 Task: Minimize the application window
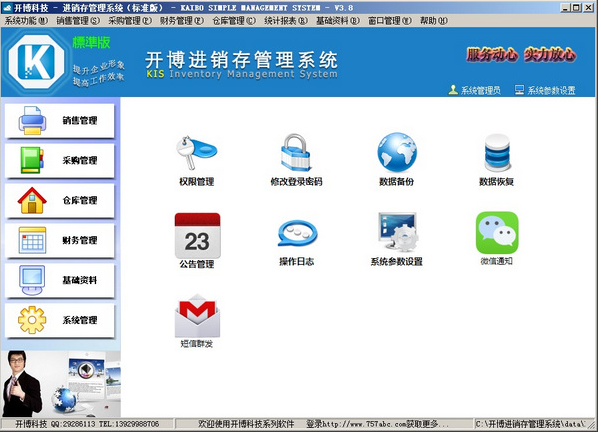[x=565, y=8]
